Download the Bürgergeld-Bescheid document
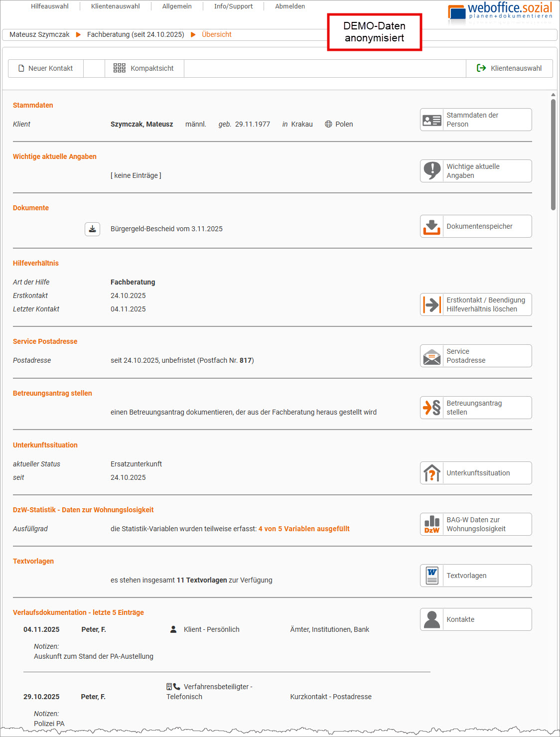The image size is (560, 737). coord(92,229)
